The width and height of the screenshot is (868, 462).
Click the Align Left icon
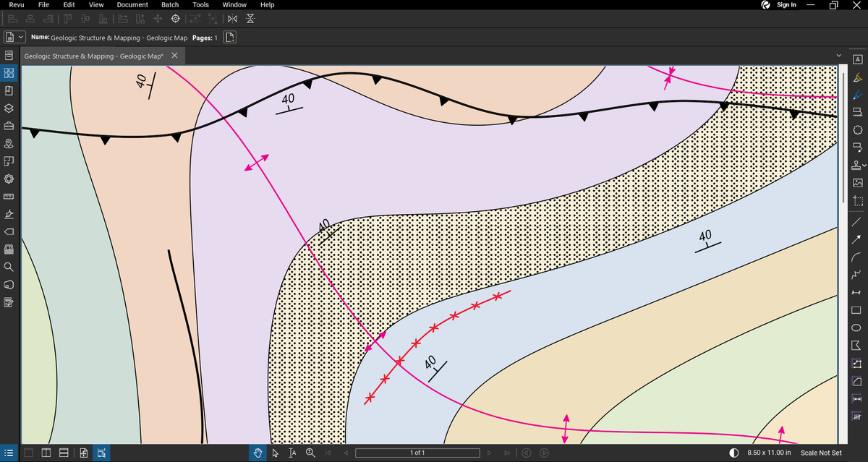click(14, 18)
